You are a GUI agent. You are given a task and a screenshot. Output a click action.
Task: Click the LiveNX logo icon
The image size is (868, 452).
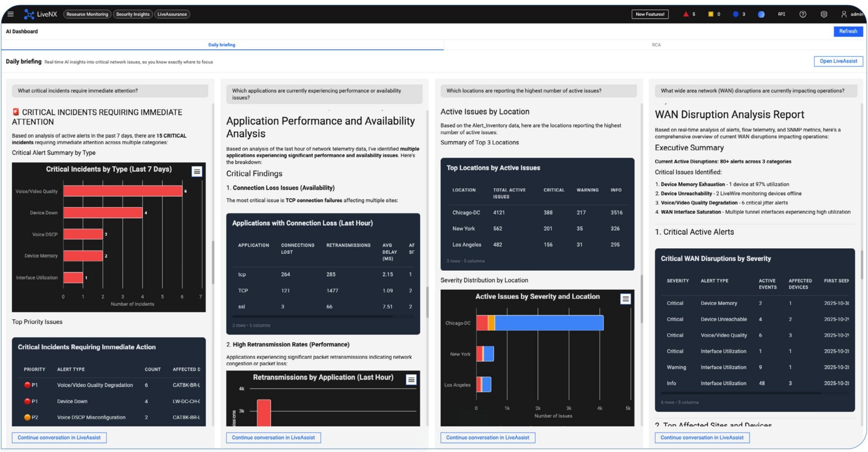pyautogui.click(x=29, y=14)
